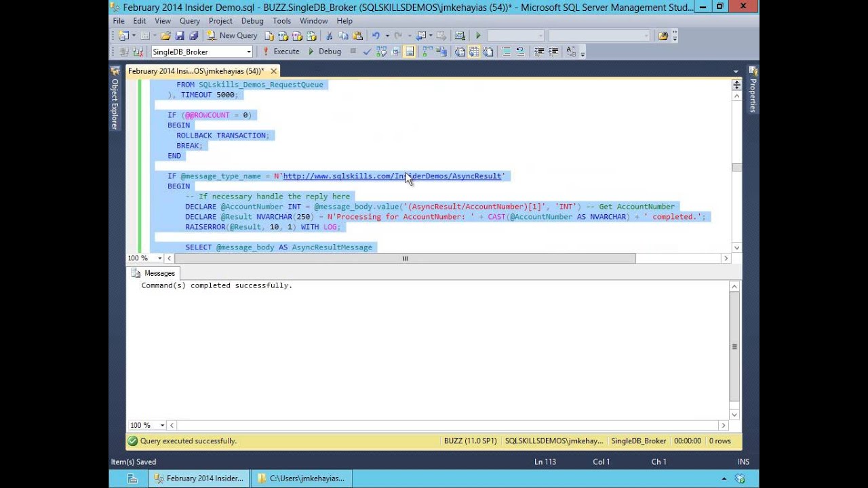Open a new Analysis Services DMX Query
Screen dimensions: 868x488
coord(297,36)
